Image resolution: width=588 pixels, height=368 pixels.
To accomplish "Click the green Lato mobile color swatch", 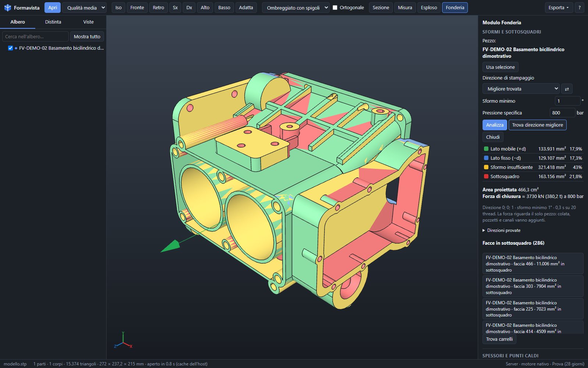I will point(486,149).
